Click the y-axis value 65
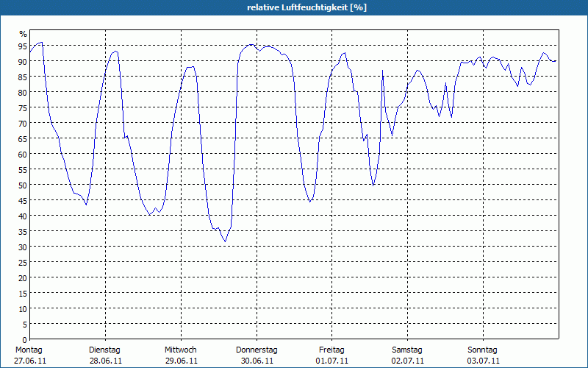Image resolution: width=588 pixels, height=368 pixels. [x=23, y=139]
